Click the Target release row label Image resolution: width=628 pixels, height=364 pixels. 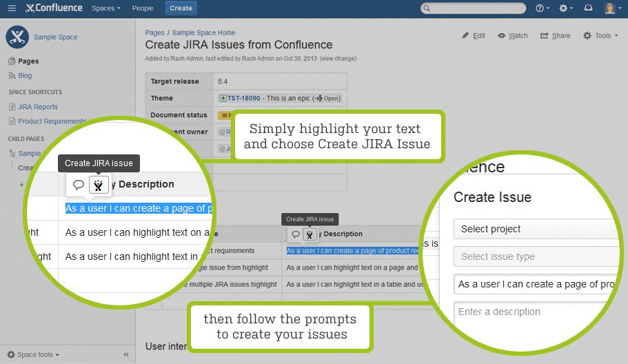coord(174,81)
